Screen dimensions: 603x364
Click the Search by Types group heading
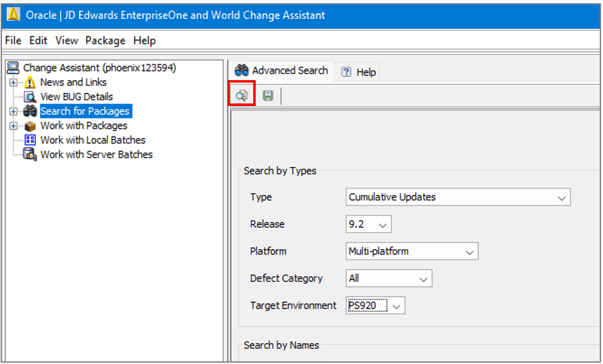pyautogui.click(x=280, y=171)
